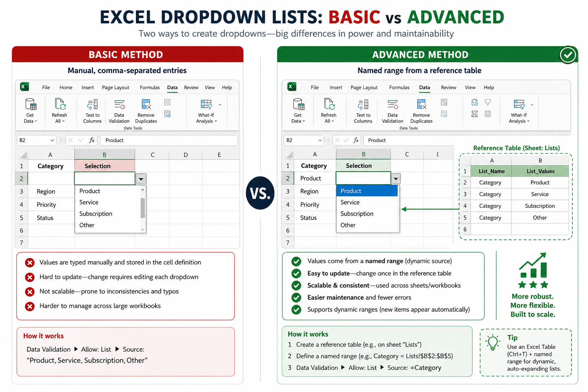Screen dimensions: 588x392
Task: Click Refresh All icon in Advanced Method ribbon
Action: click(329, 104)
